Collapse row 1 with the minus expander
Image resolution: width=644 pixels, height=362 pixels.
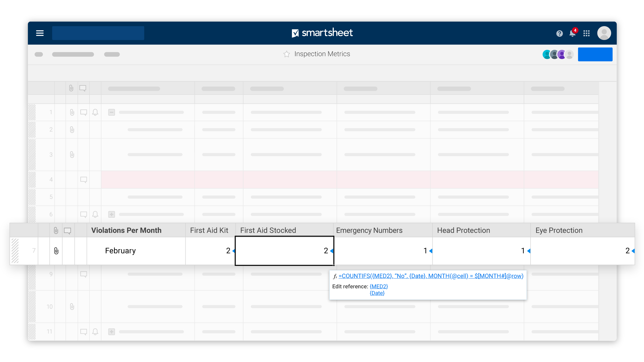coord(112,112)
